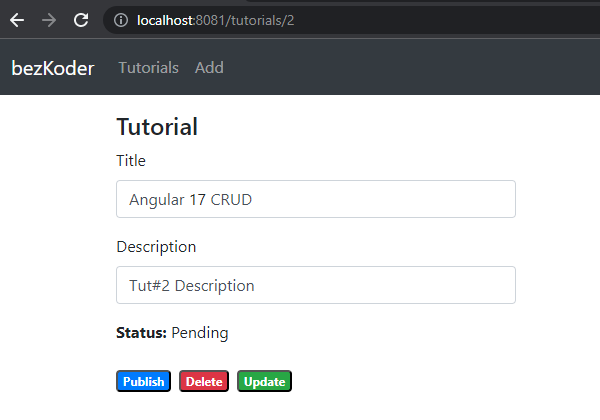Viewport: 600px width, 420px height.
Task: Open the bezKoder brand link
Action: pyautogui.click(x=53, y=68)
